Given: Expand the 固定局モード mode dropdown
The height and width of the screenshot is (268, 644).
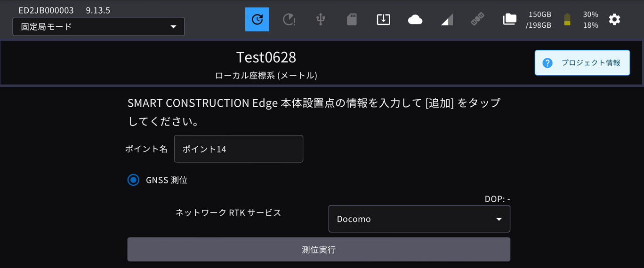Looking at the screenshot, I should (x=98, y=27).
